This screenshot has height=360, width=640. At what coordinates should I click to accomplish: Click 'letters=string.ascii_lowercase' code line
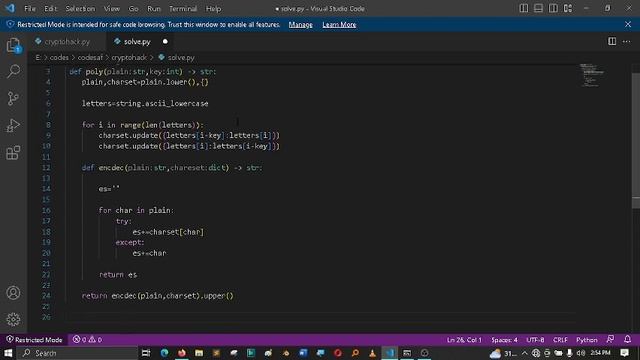[145, 103]
